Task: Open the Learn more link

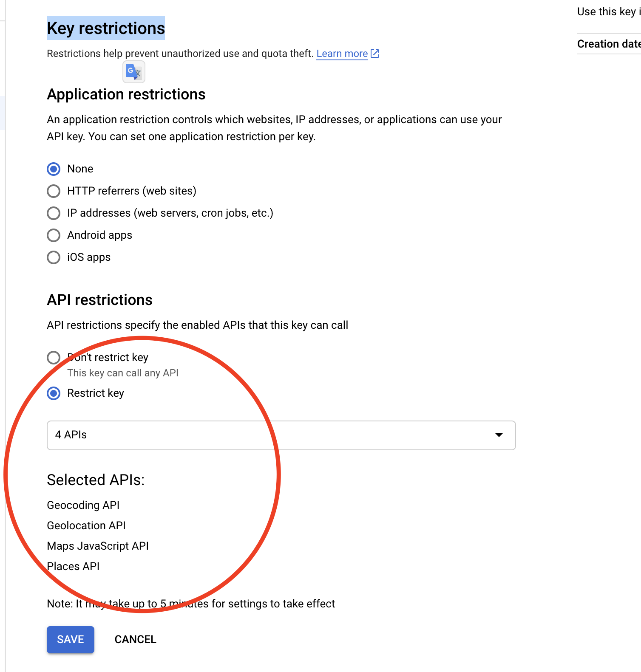Action: click(342, 54)
